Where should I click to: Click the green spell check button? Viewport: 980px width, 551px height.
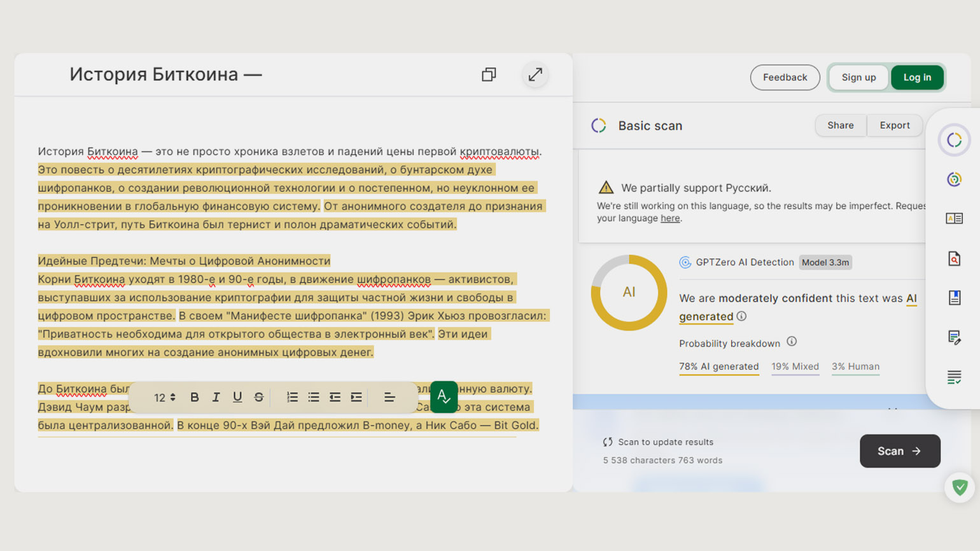click(444, 397)
